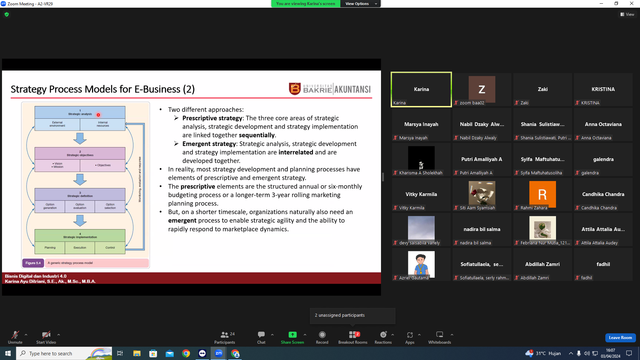The width and height of the screenshot is (640, 360).
Task: Open the Chat panel
Action: (x=261, y=337)
